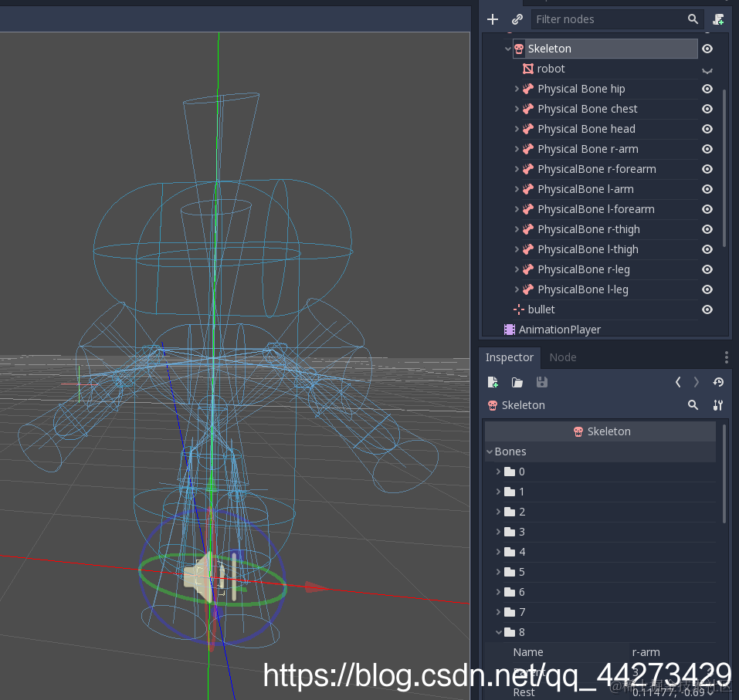Create a new resource in Inspector
This screenshot has height=700, width=739.
(493, 382)
